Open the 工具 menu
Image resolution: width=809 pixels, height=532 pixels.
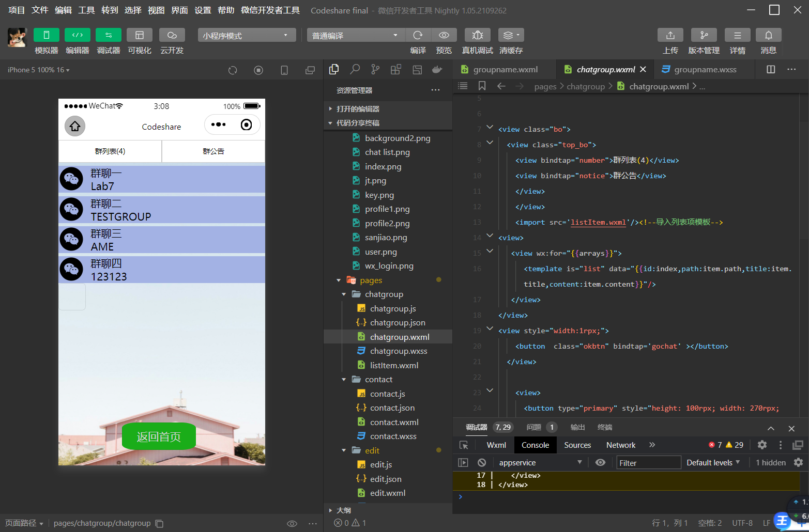86,10
